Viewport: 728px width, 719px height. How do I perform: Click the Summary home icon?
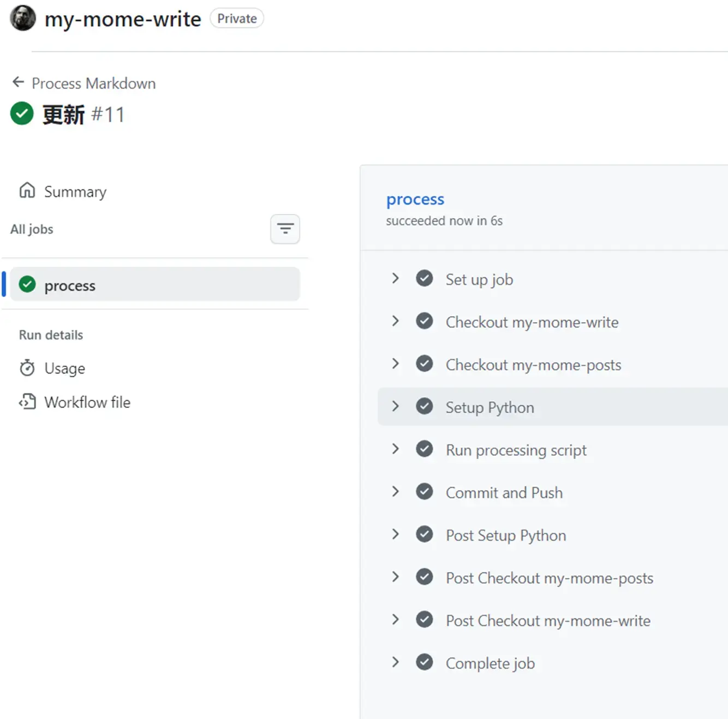27,191
